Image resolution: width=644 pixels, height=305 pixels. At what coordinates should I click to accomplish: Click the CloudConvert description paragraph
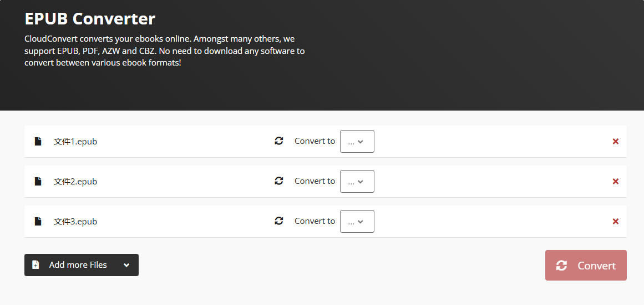tap(164, 51)
